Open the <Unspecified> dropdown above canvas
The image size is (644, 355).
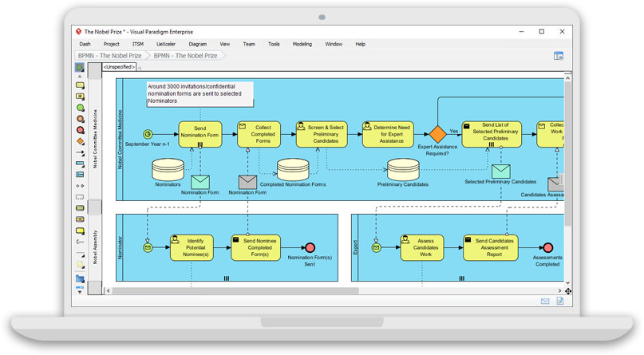(x=120, y=67)
